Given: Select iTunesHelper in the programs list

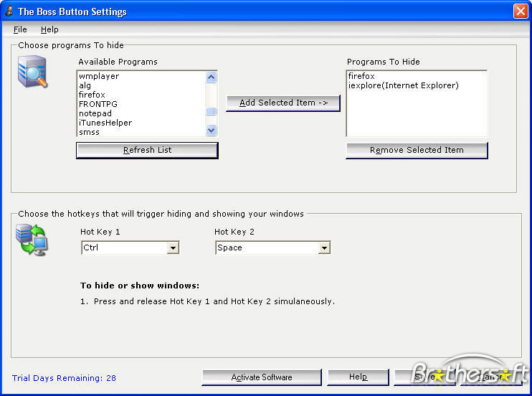Looking at the screenshot, I should pos(105,123).
